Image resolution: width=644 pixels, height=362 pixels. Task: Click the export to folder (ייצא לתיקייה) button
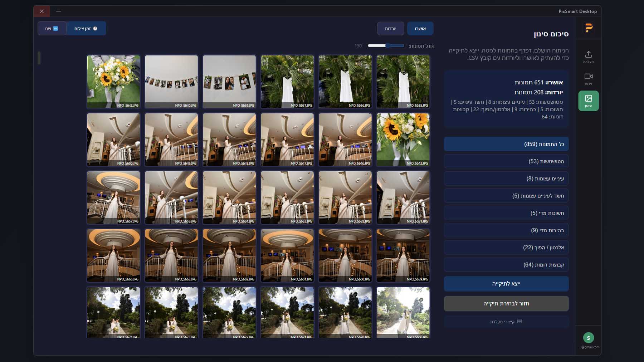pos(506,284)
